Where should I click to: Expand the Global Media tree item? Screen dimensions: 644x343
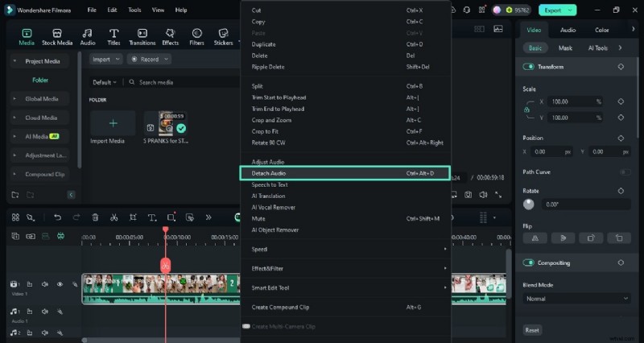click(14, 98)
